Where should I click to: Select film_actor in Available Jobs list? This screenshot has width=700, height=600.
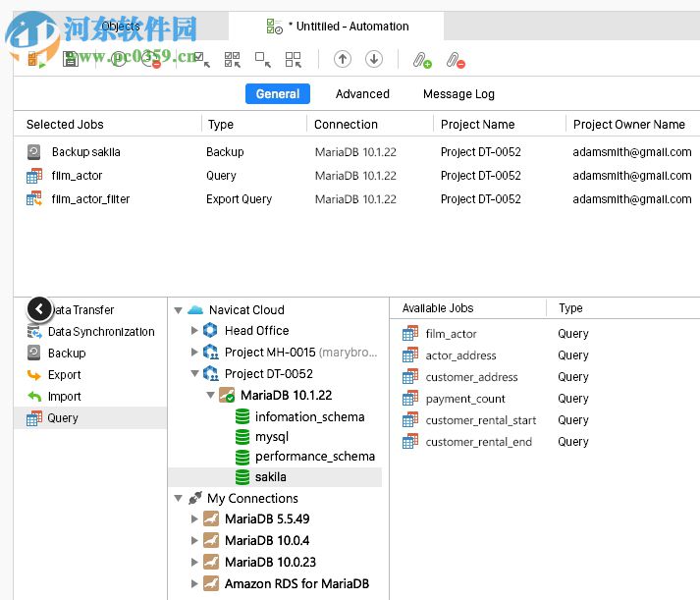point(451,334)
